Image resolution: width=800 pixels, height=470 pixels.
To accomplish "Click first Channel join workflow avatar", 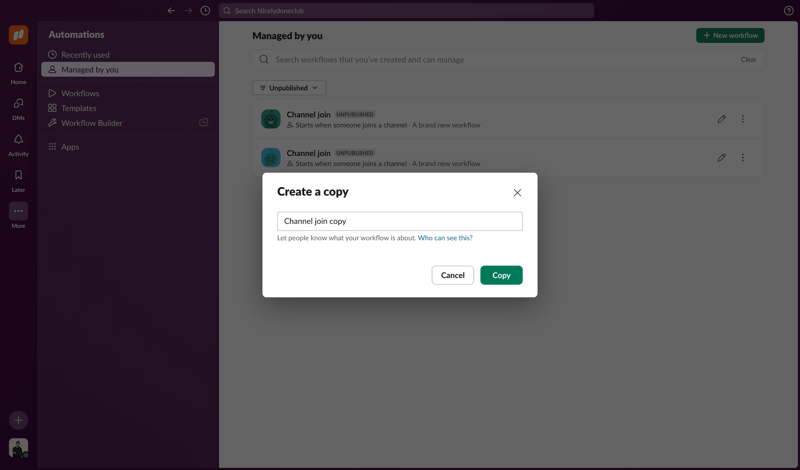I will (270, 119).
